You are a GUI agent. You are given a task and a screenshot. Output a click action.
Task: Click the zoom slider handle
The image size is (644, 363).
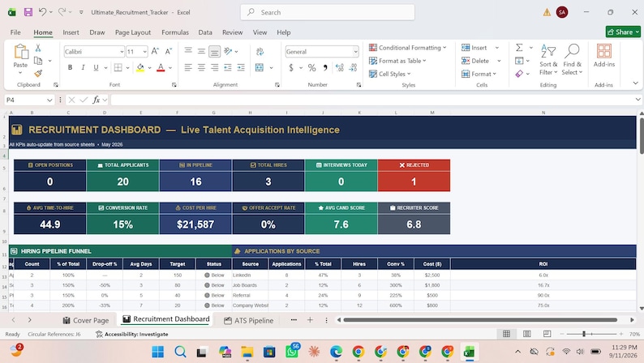pyautogui.click(x=584, y=334)
